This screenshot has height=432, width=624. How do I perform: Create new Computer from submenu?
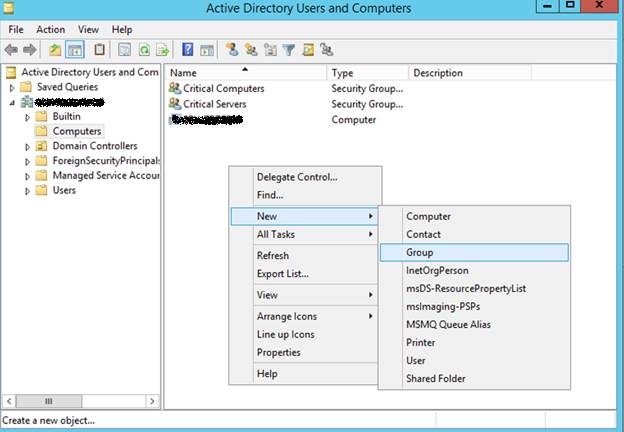coord(474,216)
